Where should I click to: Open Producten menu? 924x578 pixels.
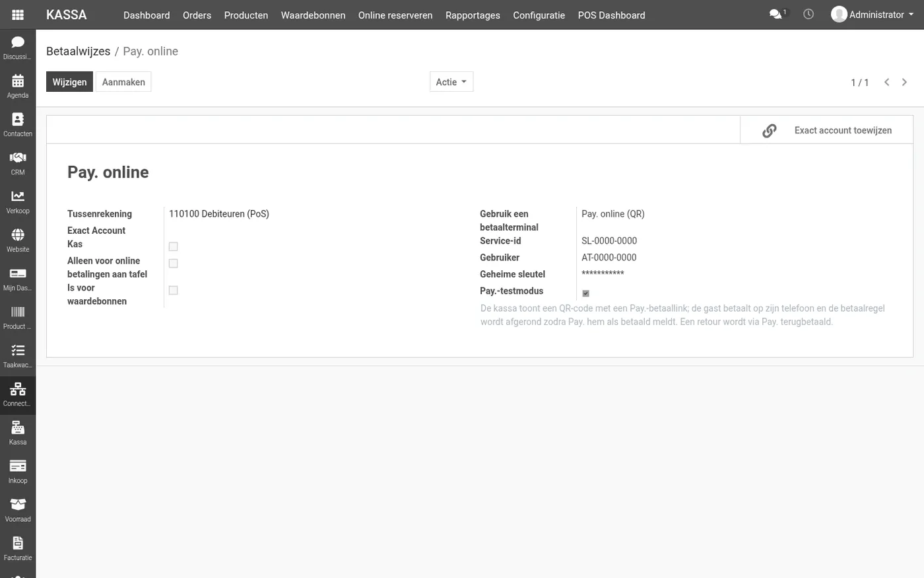[x=246, y=15]
